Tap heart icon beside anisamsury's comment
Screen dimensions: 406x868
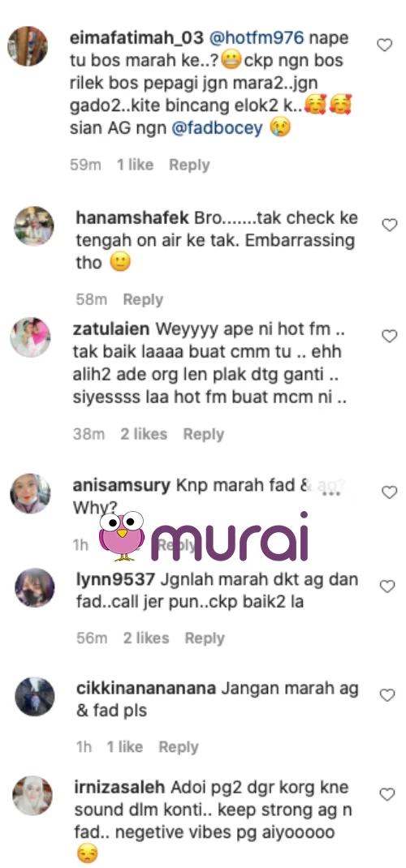(390, 492)
